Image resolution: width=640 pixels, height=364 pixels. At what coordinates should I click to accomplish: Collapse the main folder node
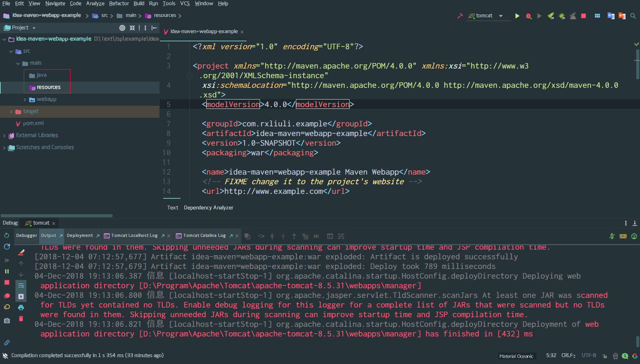click(x=18, y=64)
